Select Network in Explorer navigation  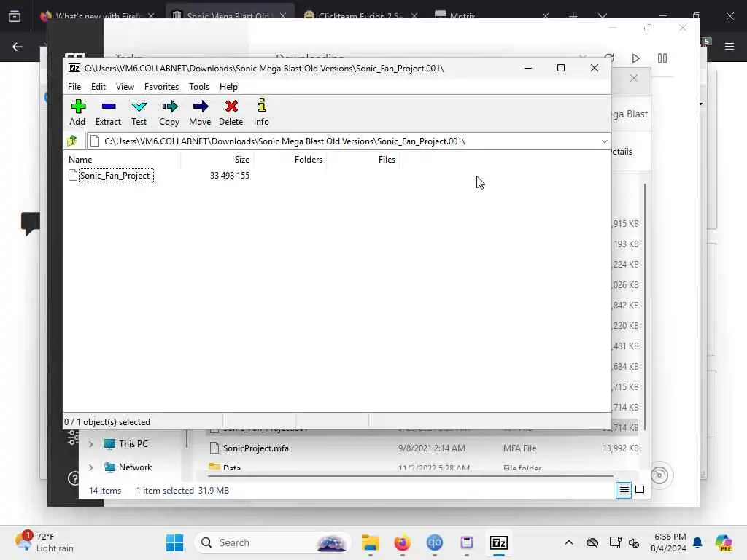coord(128,467)
